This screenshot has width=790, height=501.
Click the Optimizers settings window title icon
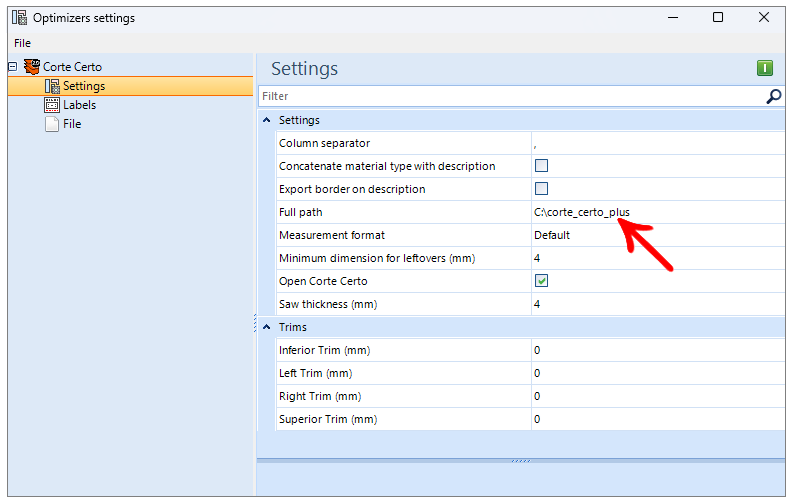(20, 18)
